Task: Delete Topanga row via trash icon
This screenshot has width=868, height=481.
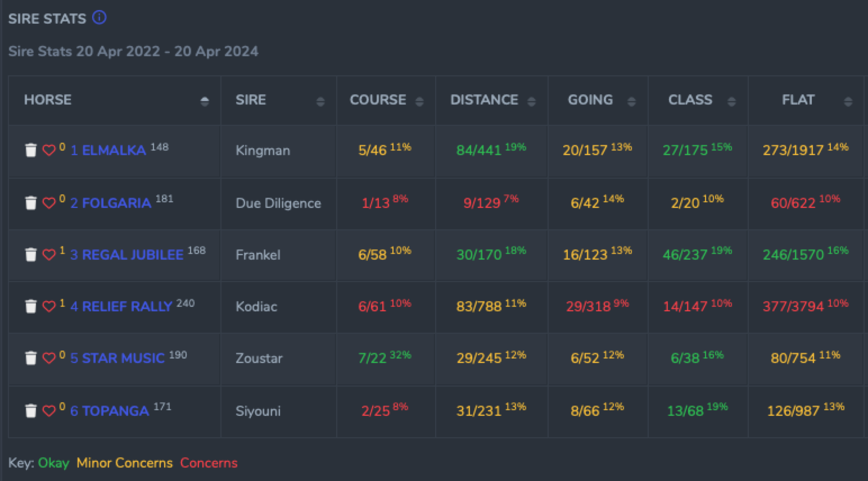Action: (31, 411)
